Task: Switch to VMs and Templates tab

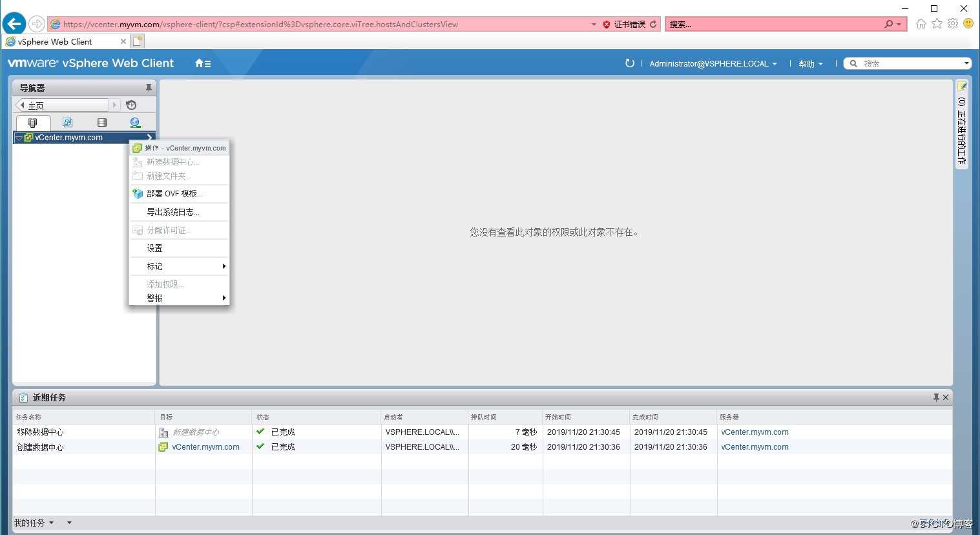Action: click(67, 123)
